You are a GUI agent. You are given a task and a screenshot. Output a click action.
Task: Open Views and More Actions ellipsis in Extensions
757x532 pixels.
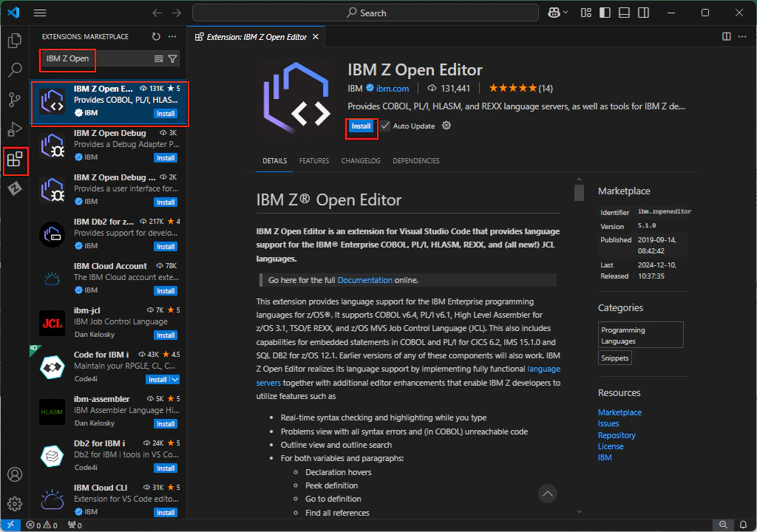172,37
